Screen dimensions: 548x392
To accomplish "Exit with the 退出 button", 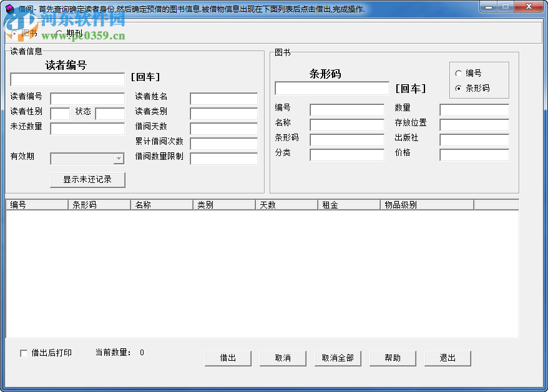I will point(448,358).
